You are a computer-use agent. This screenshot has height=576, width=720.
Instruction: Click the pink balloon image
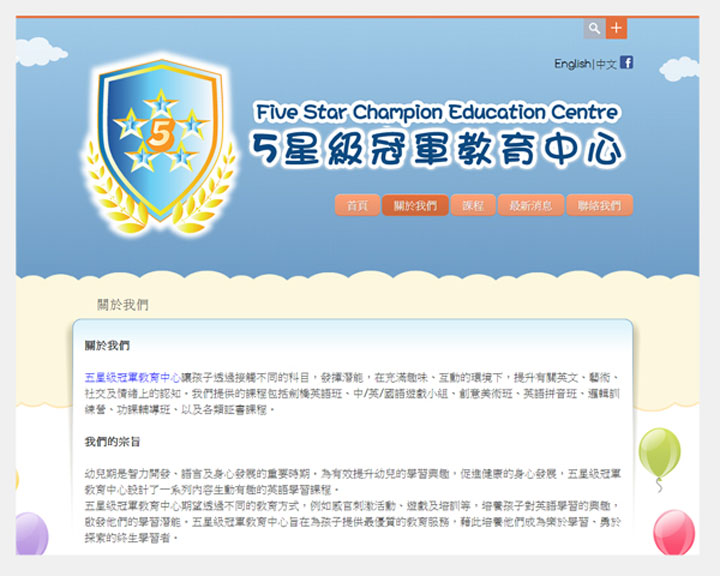pos(674,532)
